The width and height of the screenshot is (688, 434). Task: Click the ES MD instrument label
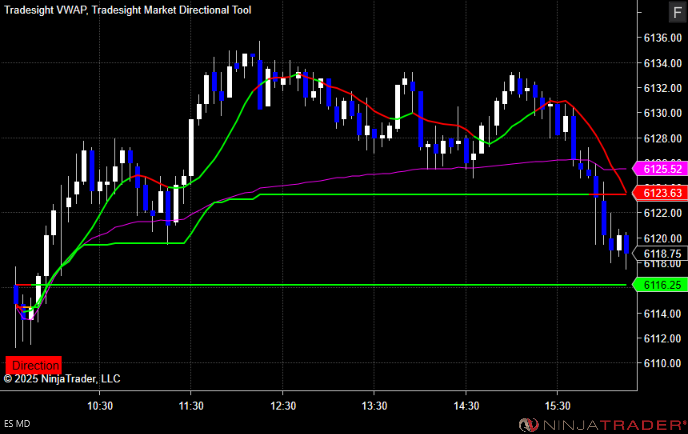pyautogui.click(x=17, y=424)
